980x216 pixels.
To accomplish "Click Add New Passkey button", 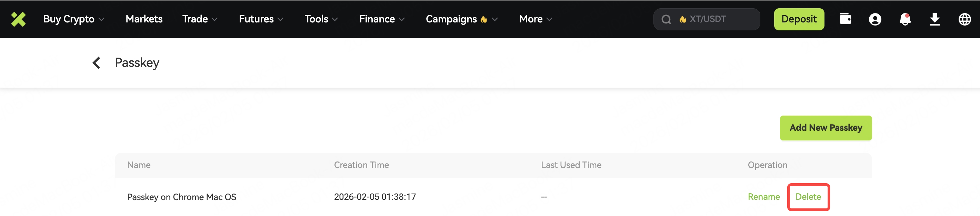I will pyautogui.click(x=826, y=128).
